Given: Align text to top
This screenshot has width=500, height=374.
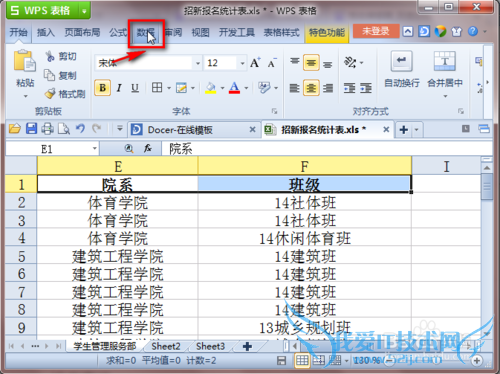Looking at the screenshot, I should click(x=295, y=62).
